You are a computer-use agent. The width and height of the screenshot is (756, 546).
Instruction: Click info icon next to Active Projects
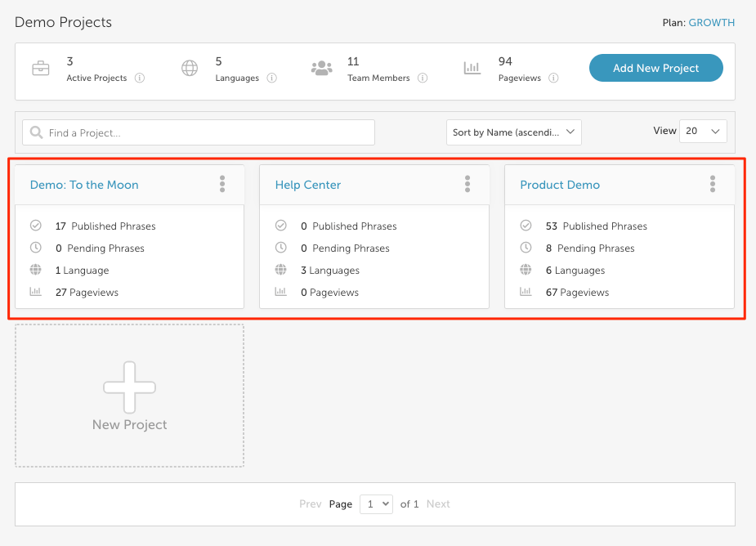coord(140,78)
